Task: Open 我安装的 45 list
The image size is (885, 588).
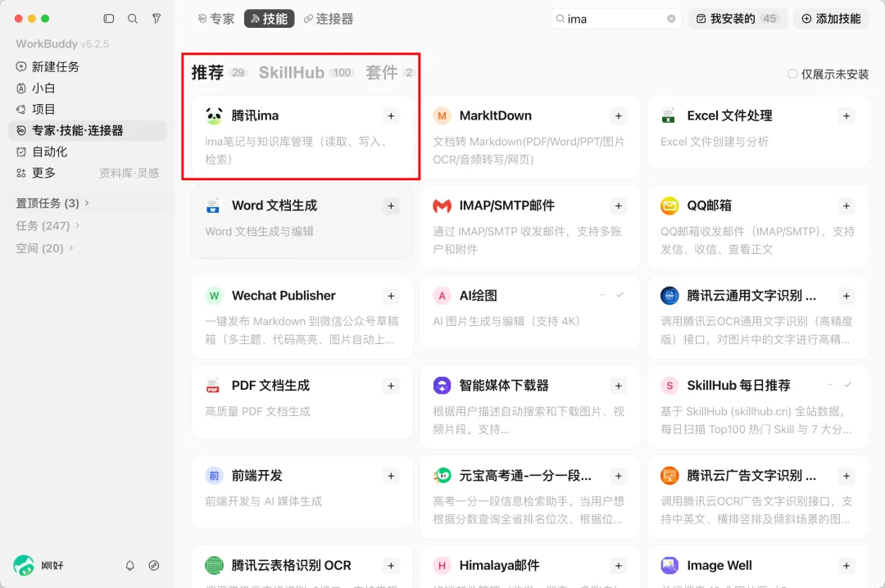Action: [737, 19]
